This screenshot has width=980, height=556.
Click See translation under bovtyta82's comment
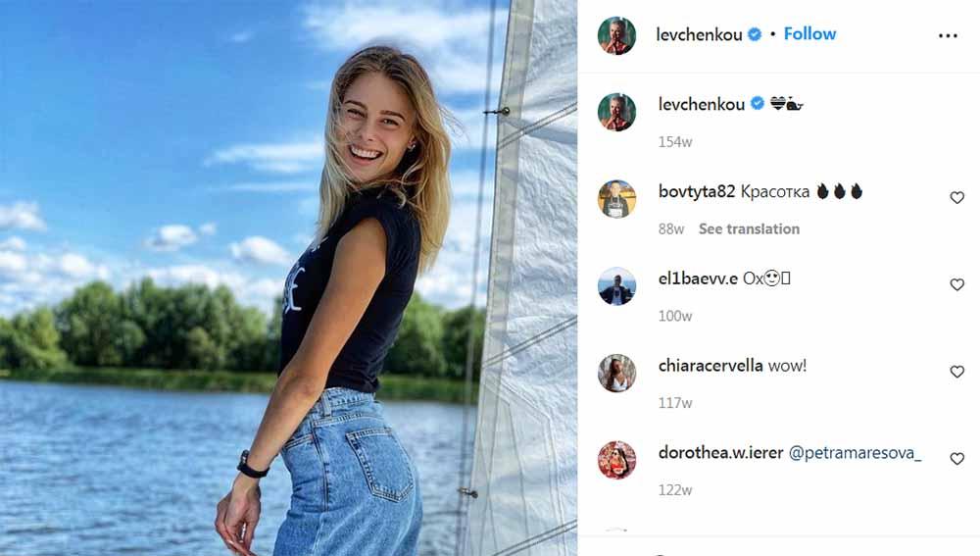tap(749, 228)
